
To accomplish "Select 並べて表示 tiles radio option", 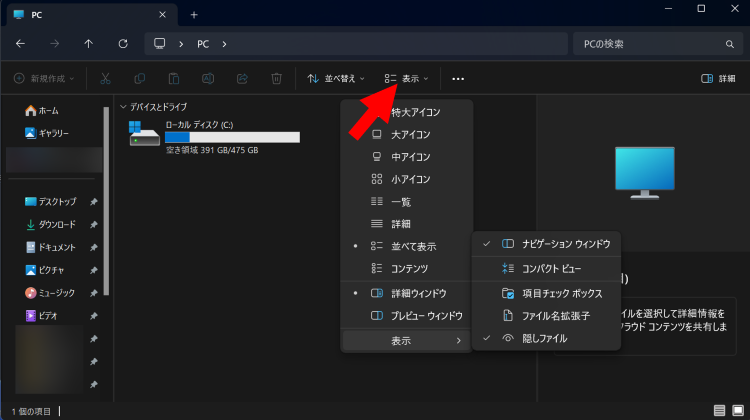I will click(x=407, y=246).
